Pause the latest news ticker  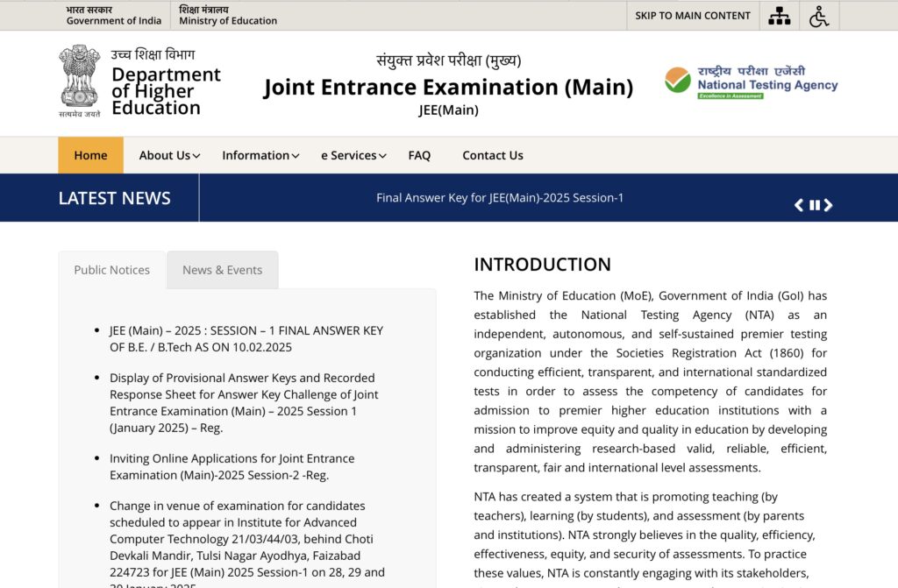[x=815, y=205]
